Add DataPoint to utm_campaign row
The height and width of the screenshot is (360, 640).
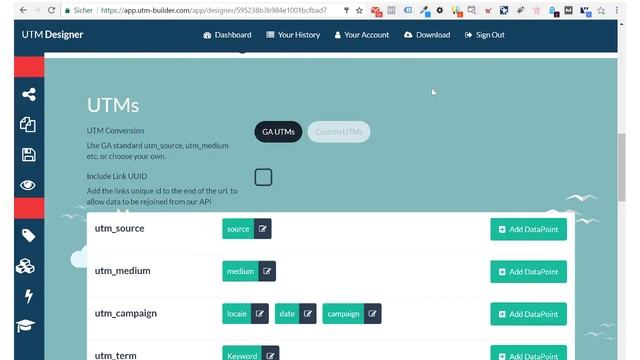pyautogui.click(x=528, y=314)
